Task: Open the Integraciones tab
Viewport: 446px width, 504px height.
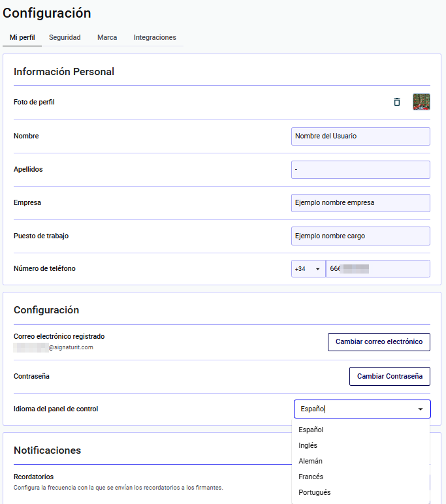Action: click(x=155, y=38)
